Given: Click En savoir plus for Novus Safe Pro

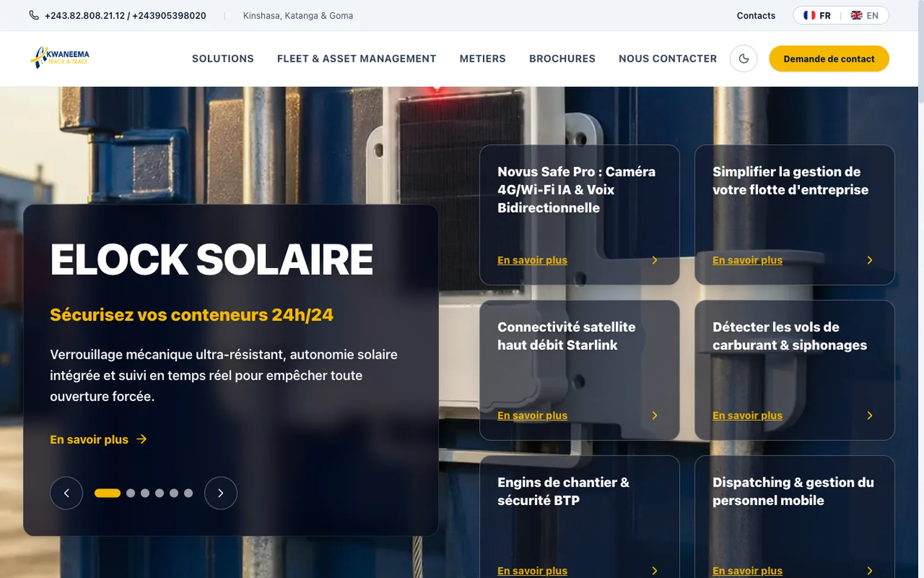Looking at the screenshot, I should tap(532, 260).
